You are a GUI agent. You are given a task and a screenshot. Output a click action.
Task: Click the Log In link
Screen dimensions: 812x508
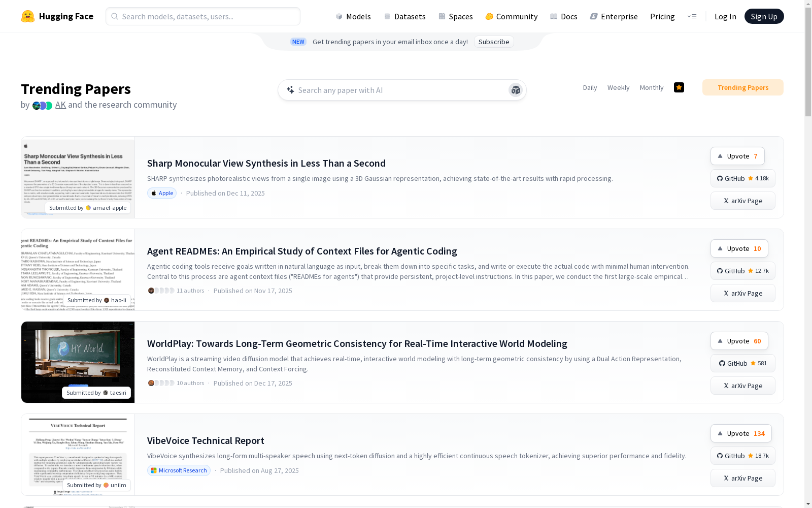click(725, 16)
